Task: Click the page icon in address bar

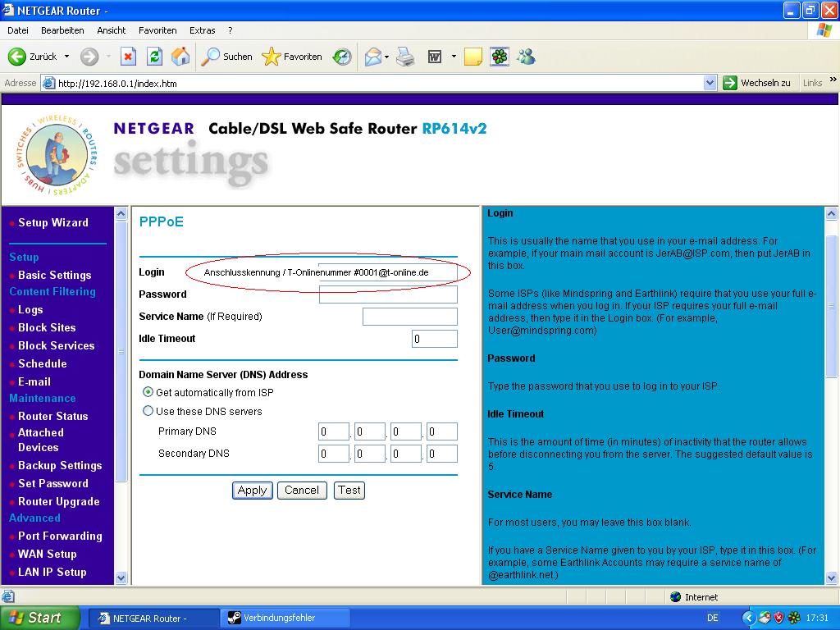Action: (48, 83)
